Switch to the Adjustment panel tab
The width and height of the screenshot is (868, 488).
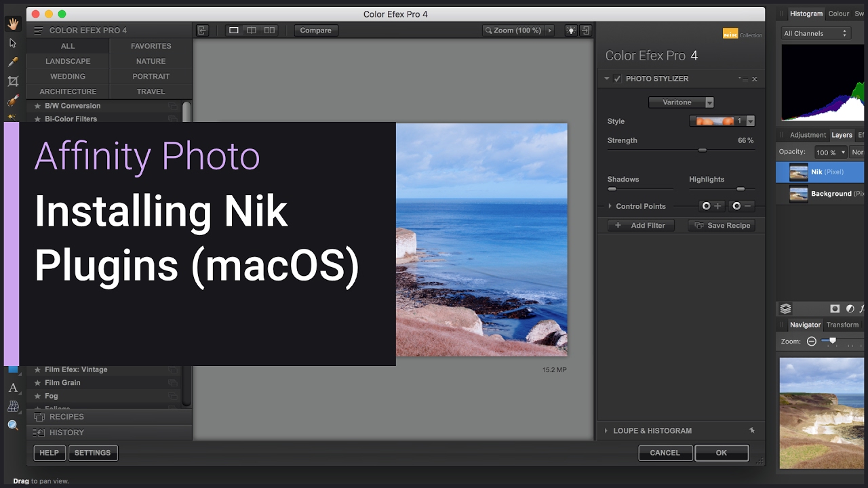coord(808,135)
